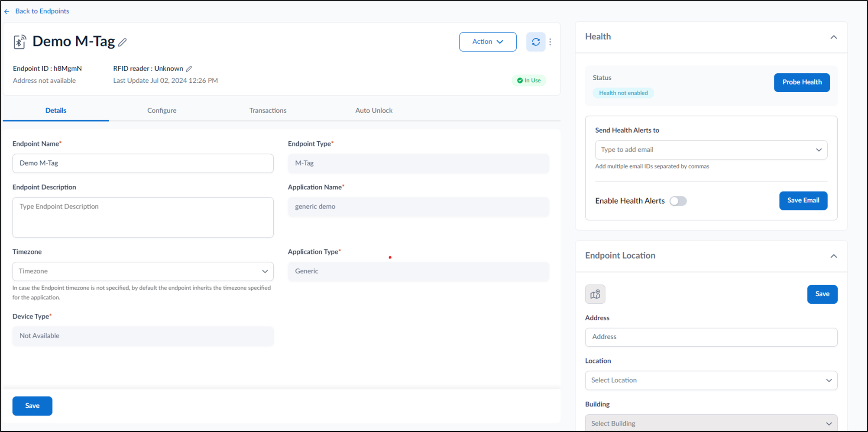Save the Endpoint Location settings

tap(822, 294)
